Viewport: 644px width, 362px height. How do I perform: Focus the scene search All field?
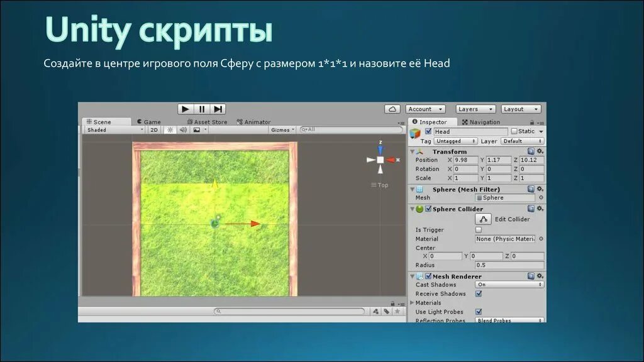tap(351, 129)
